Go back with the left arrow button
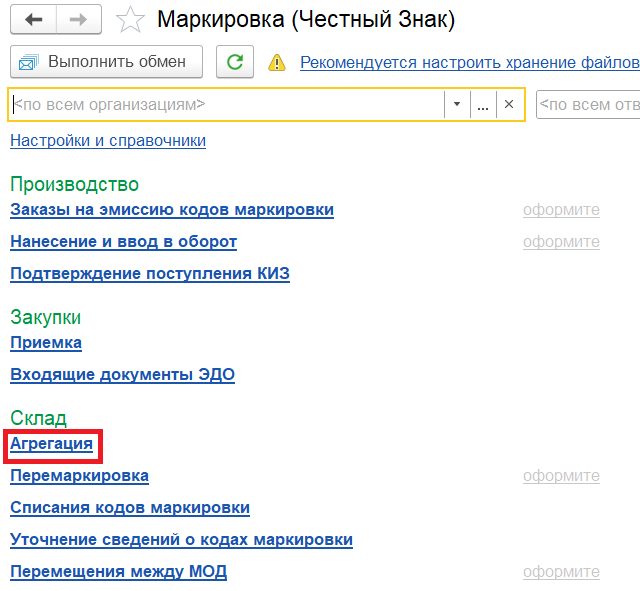The width and height of the screenshot is (640, 591). 33,19
